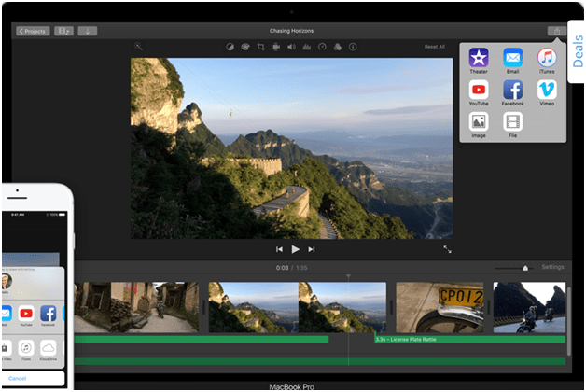This screenshot has height=392, width=586.
Task: Select the crop tool
Action: 261,47
